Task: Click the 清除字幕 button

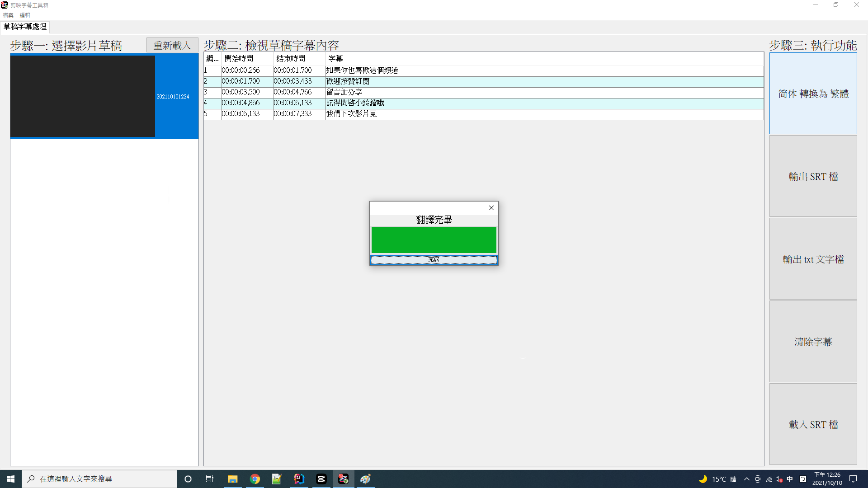Action: (x=813, y=342)
